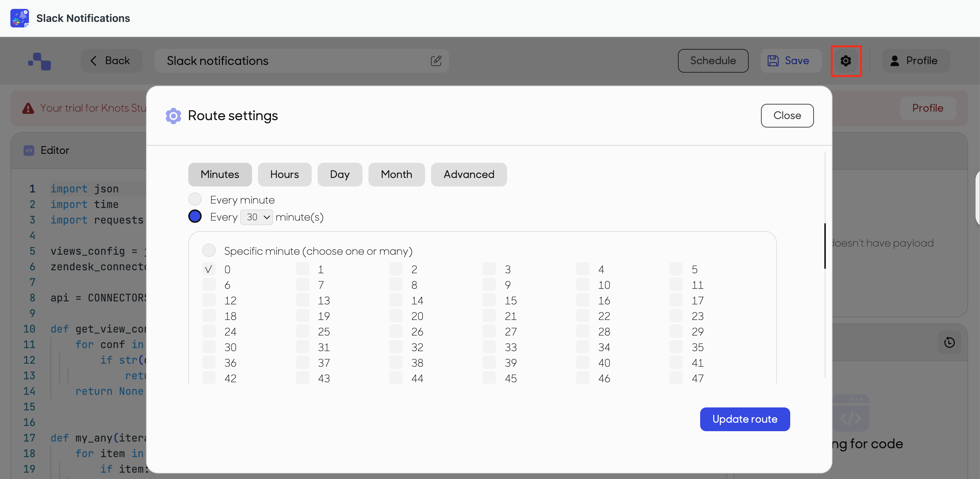This screenshot has width=980, height=479.
Task: Click the 'Slack Notifications' page title text
Action: click(x=83, y=18)
